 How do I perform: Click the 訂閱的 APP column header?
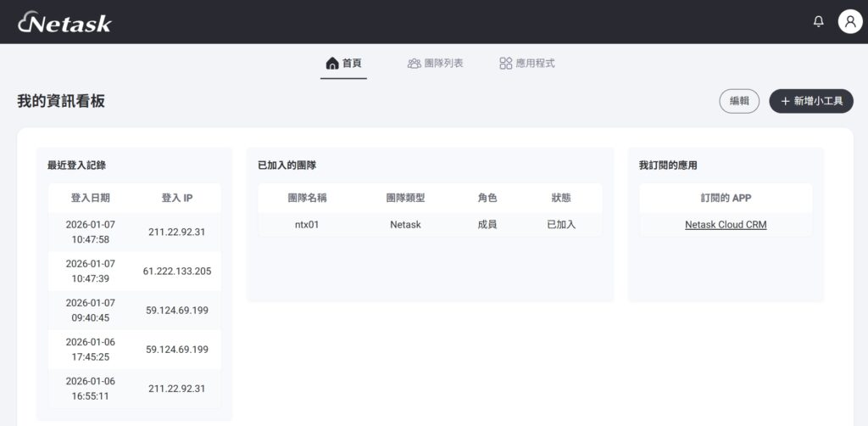(x=726, y=198)
